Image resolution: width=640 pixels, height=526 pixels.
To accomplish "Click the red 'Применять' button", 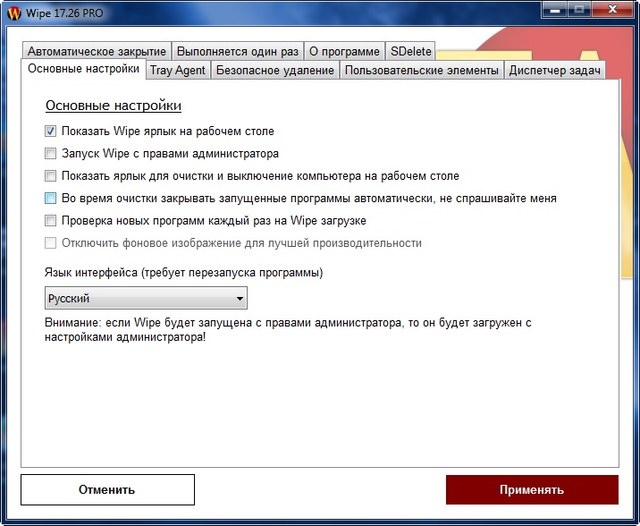I will coord(531,490).
